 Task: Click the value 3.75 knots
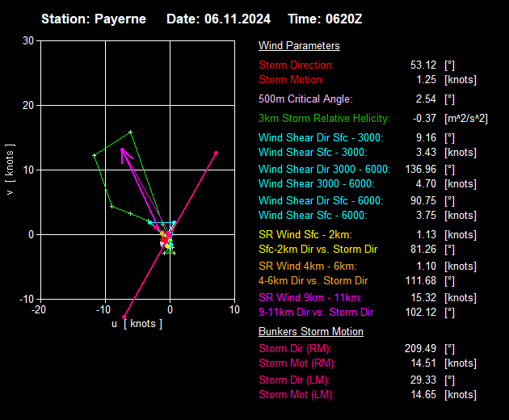click(x=427, y=215)
